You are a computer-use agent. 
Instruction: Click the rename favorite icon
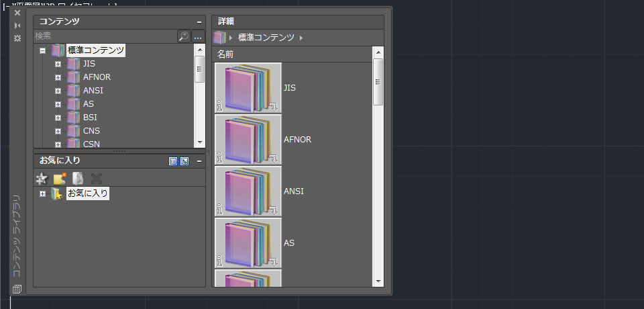click(78, 179)
